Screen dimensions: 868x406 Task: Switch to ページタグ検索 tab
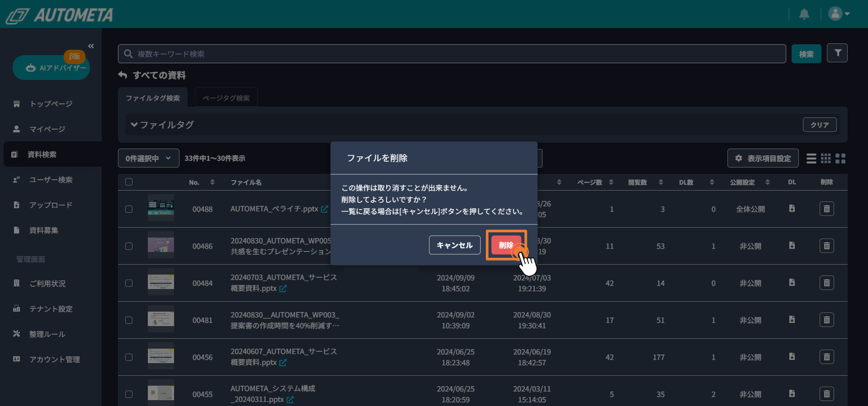[226, 98]
